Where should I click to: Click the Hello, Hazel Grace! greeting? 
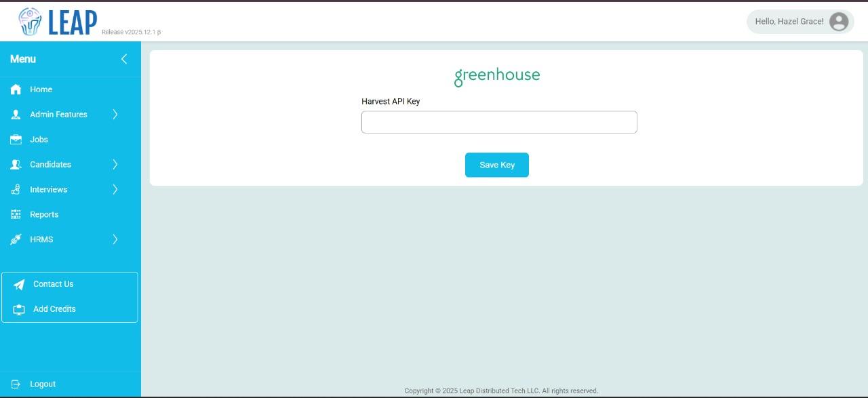789,22
